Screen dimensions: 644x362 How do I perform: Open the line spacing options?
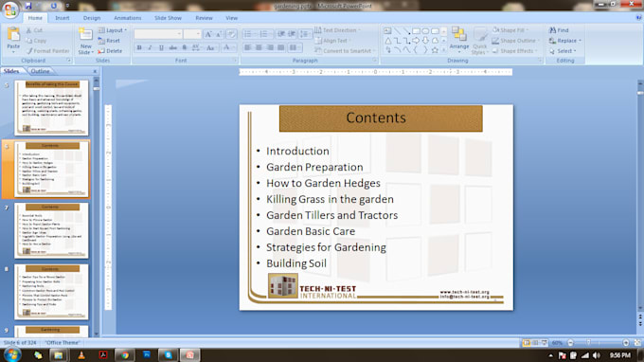click(x=305, y=34)
